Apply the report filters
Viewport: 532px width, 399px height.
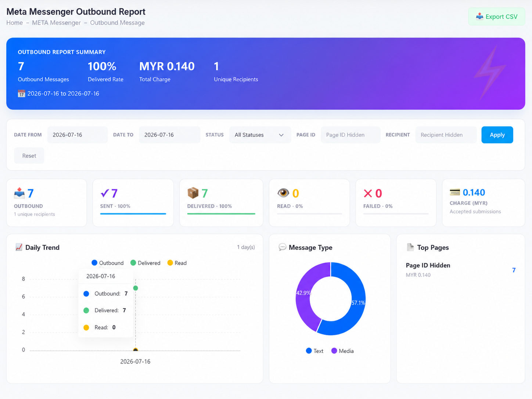[497, 135]
